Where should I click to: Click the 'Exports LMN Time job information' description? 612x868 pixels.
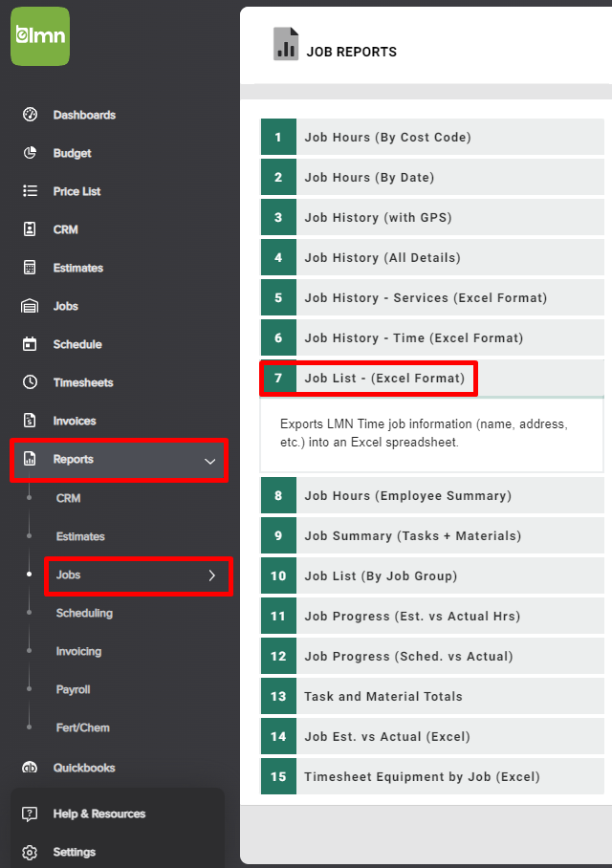(x=424, y=433)
